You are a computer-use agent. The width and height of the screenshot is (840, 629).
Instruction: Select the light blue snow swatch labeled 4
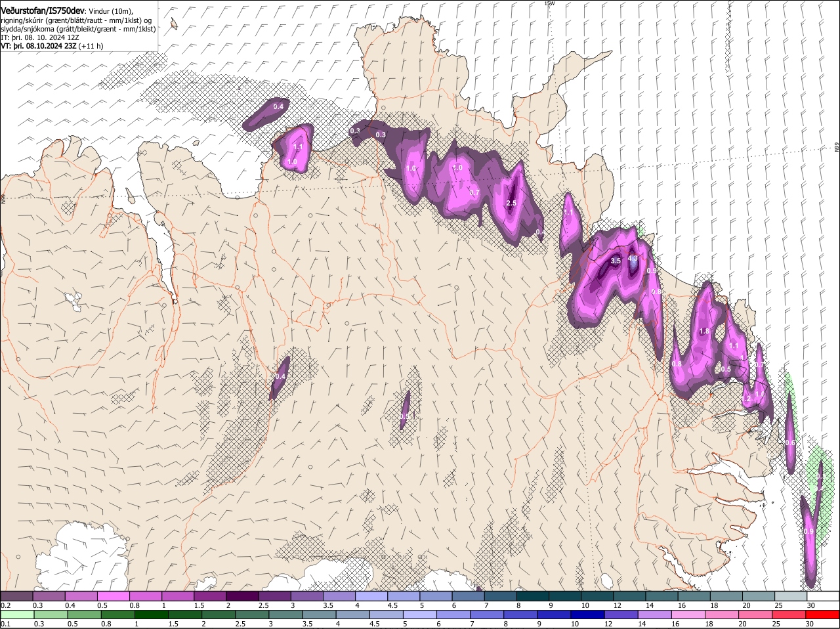tap(371, 596)
